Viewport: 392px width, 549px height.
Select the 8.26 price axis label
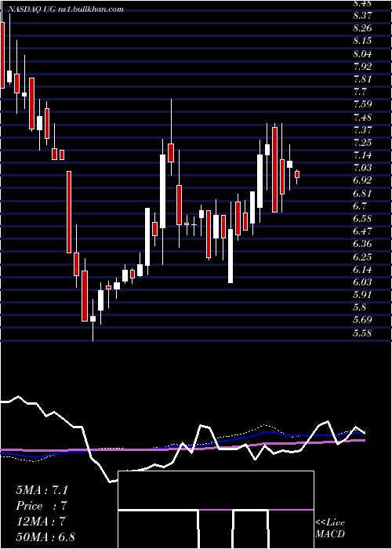click(363, 28)
